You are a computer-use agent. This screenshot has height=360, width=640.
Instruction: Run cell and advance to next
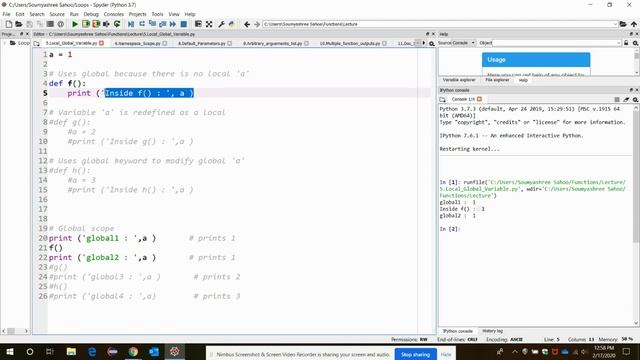point(96,24)
